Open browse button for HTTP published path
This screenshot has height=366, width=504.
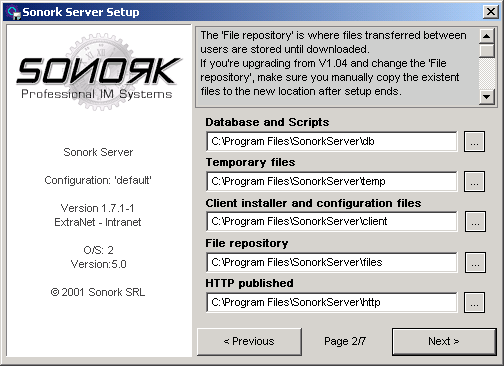[x=474, y=303]
